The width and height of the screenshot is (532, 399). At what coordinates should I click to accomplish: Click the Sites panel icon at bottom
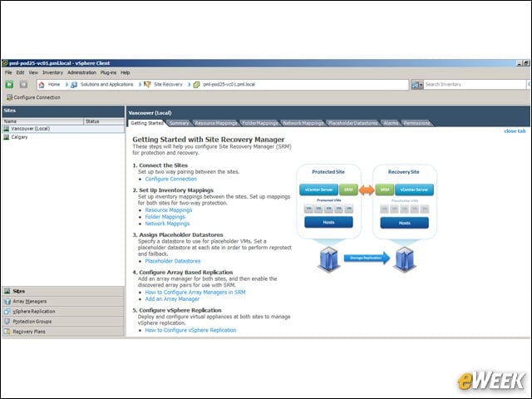7,291
